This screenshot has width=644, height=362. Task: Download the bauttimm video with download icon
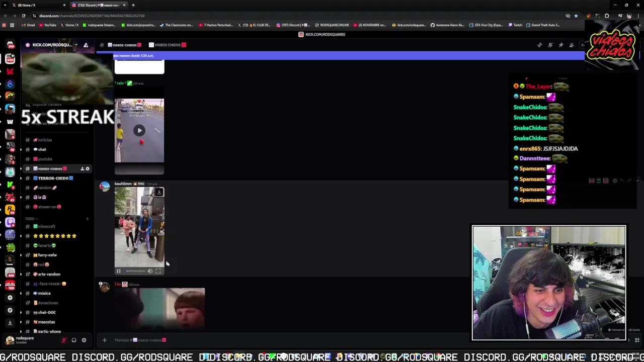tap(159, 192)
